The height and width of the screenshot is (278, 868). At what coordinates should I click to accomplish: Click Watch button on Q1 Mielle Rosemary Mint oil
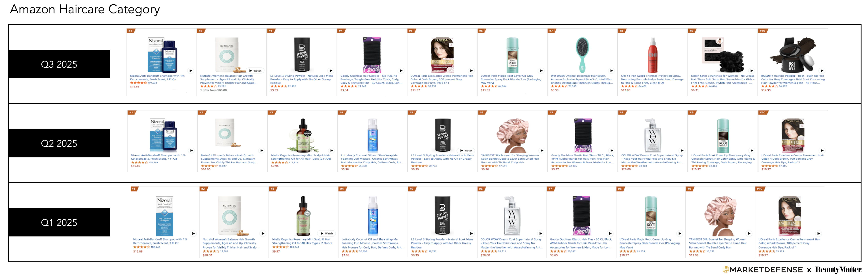click(327, 234)
